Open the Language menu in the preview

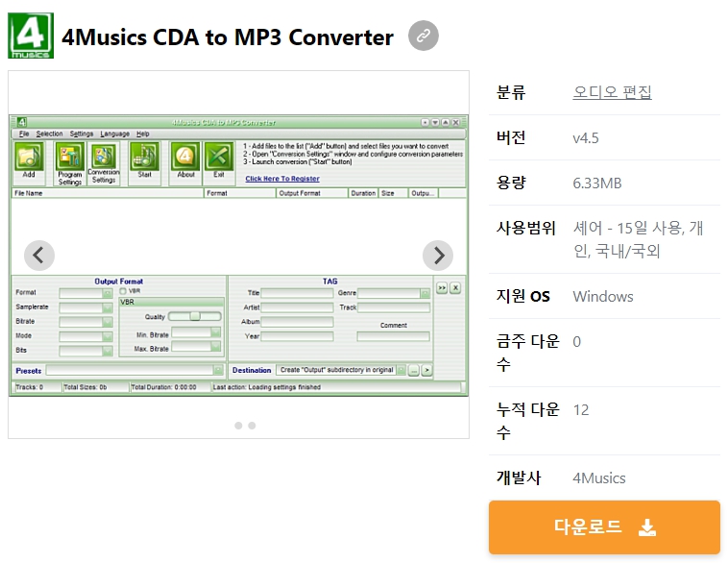click(114, 134)
